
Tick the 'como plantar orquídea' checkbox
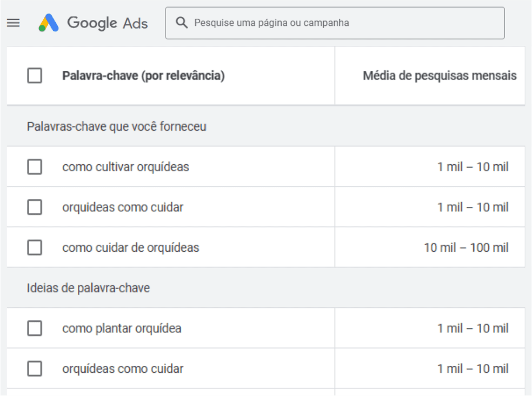[35, 328]
